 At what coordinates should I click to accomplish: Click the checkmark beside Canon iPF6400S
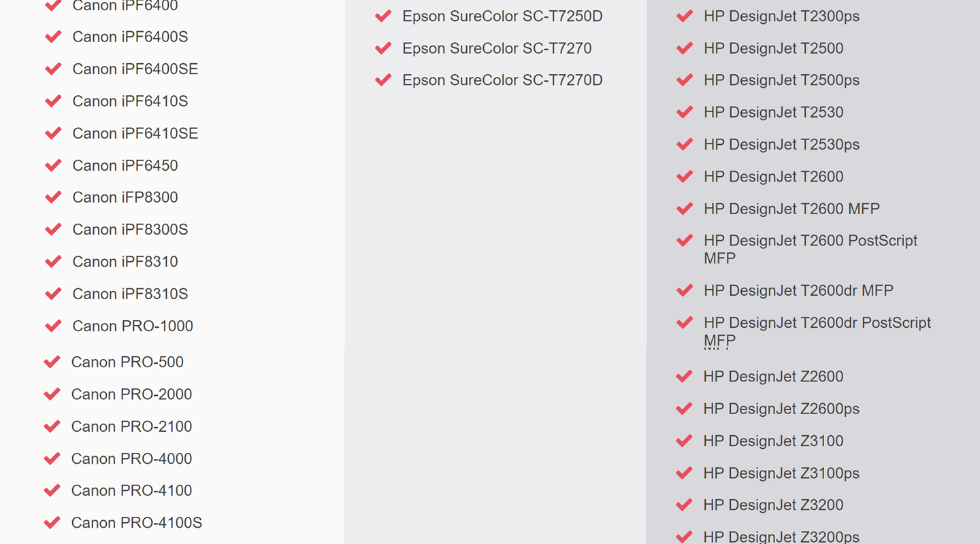click(53, 37)
